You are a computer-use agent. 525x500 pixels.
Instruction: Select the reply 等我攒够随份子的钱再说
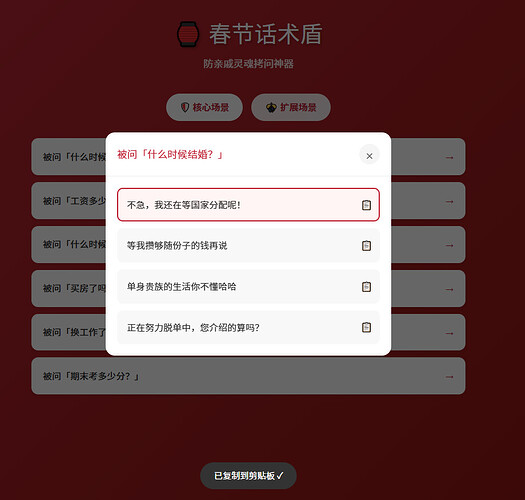point(248,245)
